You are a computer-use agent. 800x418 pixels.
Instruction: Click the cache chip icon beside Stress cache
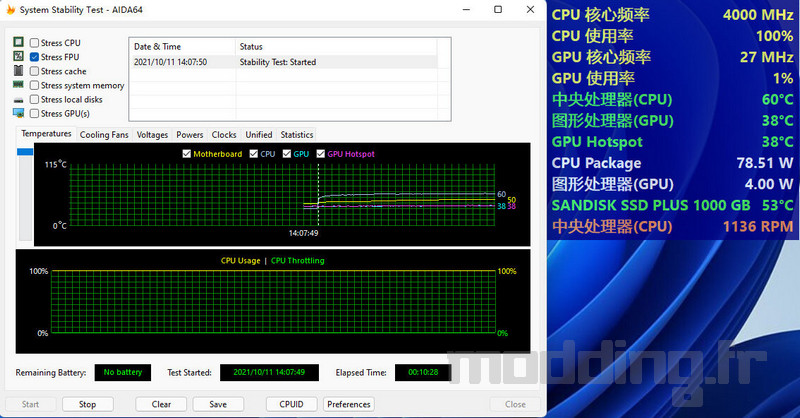coord(18,70)
